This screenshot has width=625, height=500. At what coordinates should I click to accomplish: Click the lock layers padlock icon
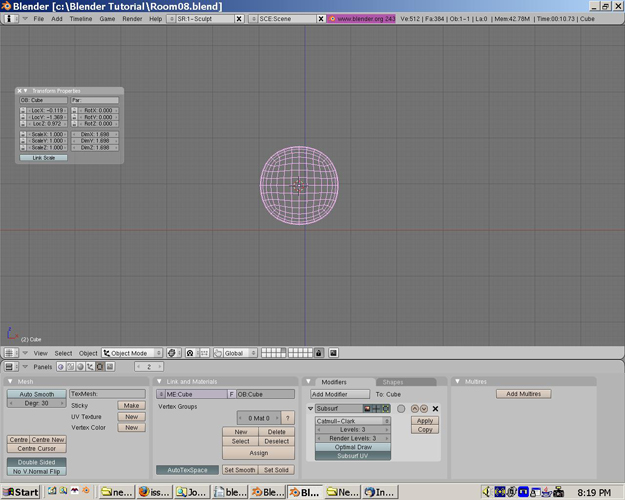click(x=319, y=353)
